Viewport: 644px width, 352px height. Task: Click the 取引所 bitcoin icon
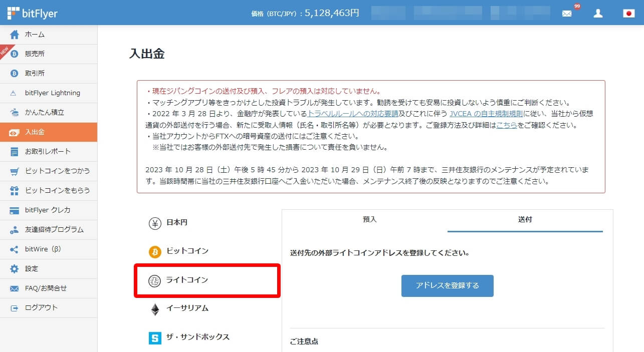pos(15,74)
